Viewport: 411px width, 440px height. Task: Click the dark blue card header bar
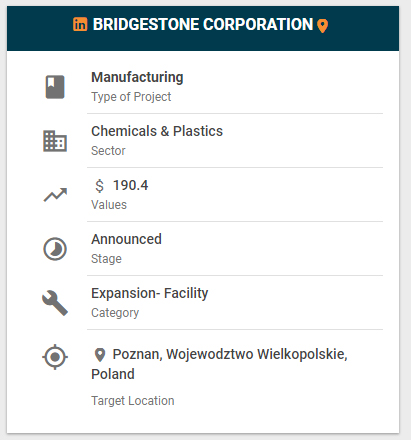click(203, 28)
